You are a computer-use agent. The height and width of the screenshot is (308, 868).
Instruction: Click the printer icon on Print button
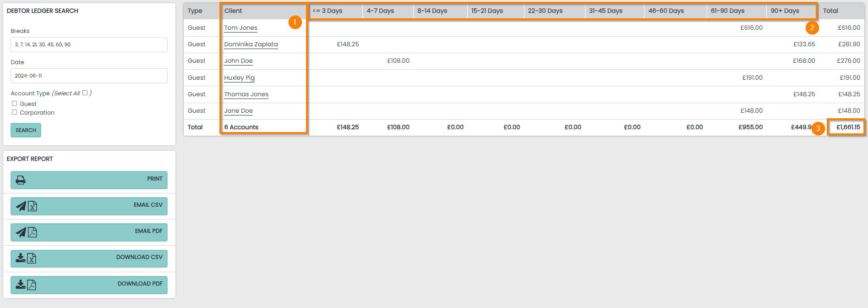click(x=21, y=180)
